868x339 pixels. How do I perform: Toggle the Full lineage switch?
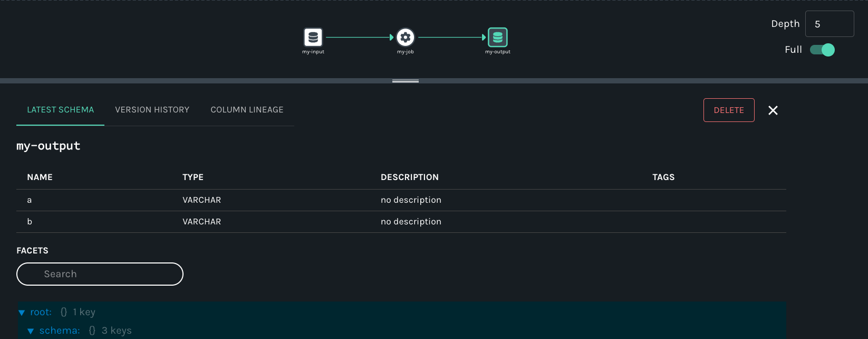pyautogui.click(x=822, y=50)
